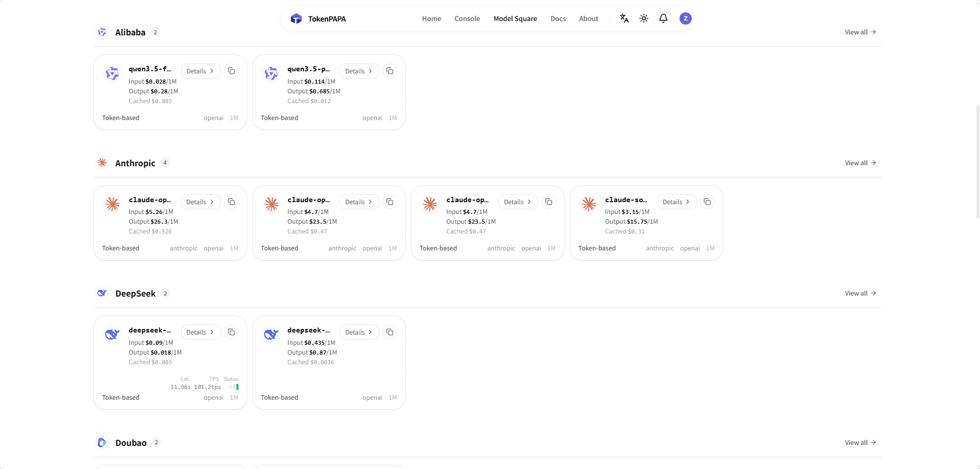Click the DeepSeek section header whale logo

pyautogui.click(x=102, y=293)
